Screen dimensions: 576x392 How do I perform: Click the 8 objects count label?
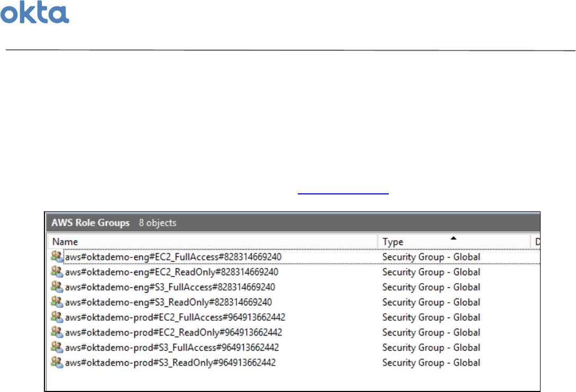(x=158, y=223)
